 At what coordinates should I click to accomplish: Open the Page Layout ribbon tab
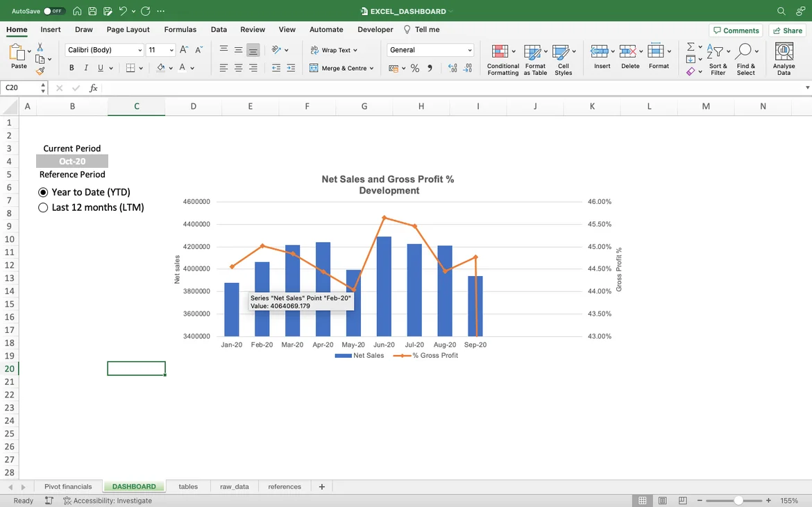128,30
